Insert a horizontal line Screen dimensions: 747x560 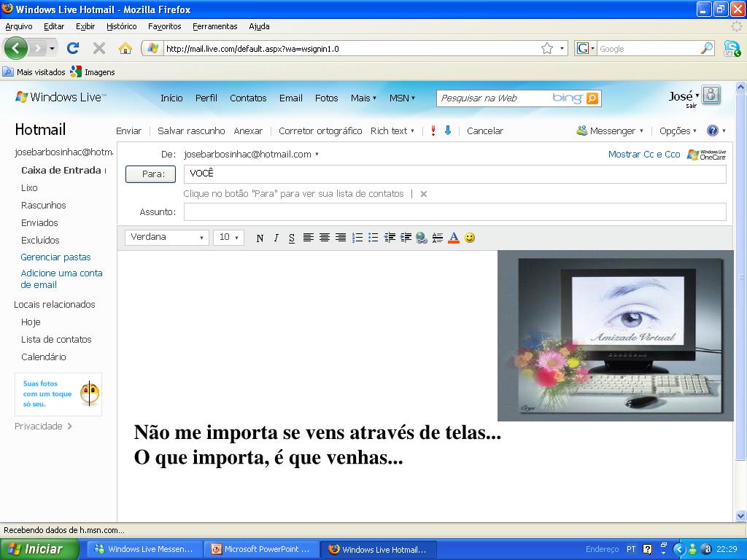(438, 238)
